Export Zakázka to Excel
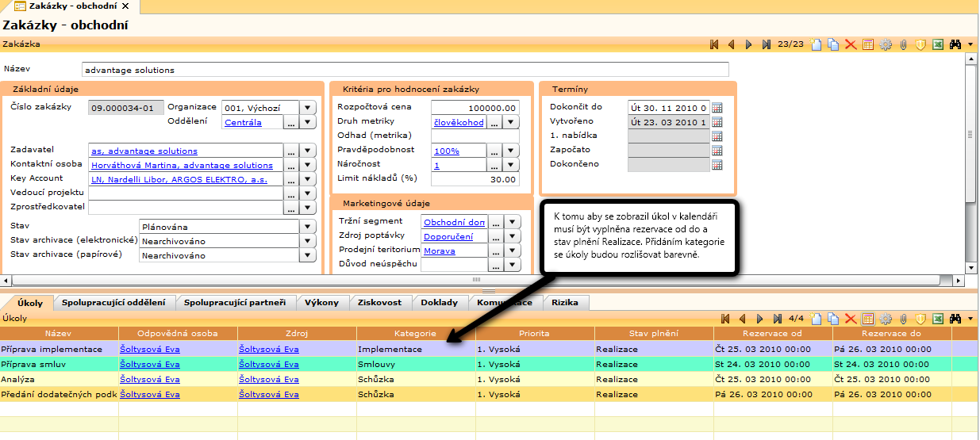Screen dimensions: 980x440 tap(938, 44)
